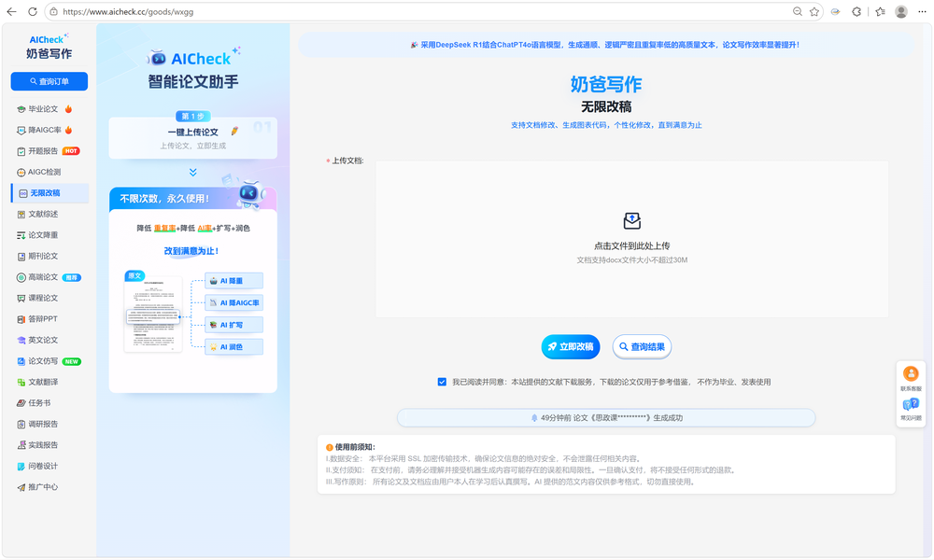Screen dimensions: 934x560
Task: Click the 文档支持docx文件大小不超过30M hint
Action: 632,260
